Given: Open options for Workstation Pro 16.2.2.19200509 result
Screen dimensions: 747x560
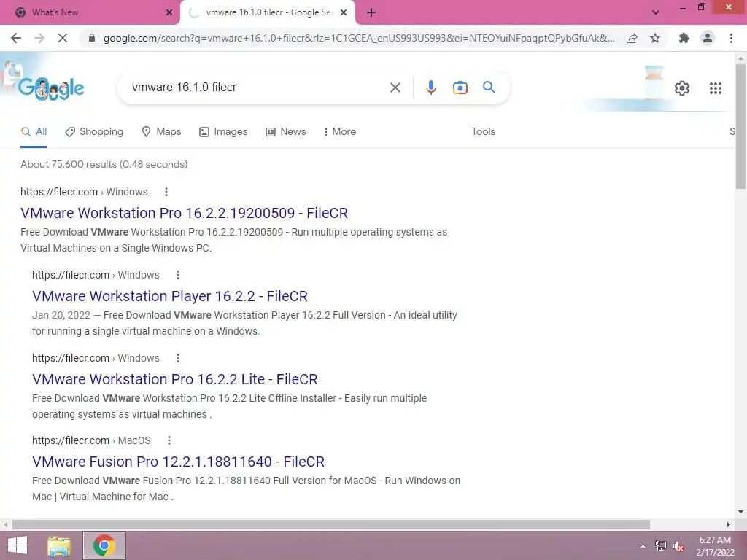Looking at the screenshot, I should pyautogui.click(x=166, y=192).
